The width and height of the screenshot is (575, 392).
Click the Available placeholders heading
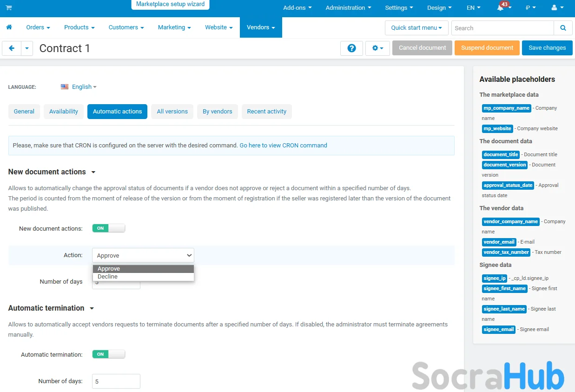pos(517,80)
